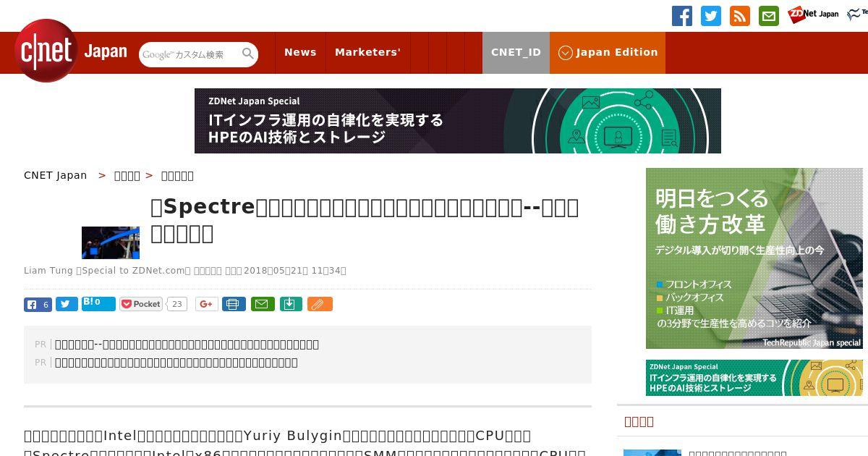Focus the Google custom search field

coord(190,54)
